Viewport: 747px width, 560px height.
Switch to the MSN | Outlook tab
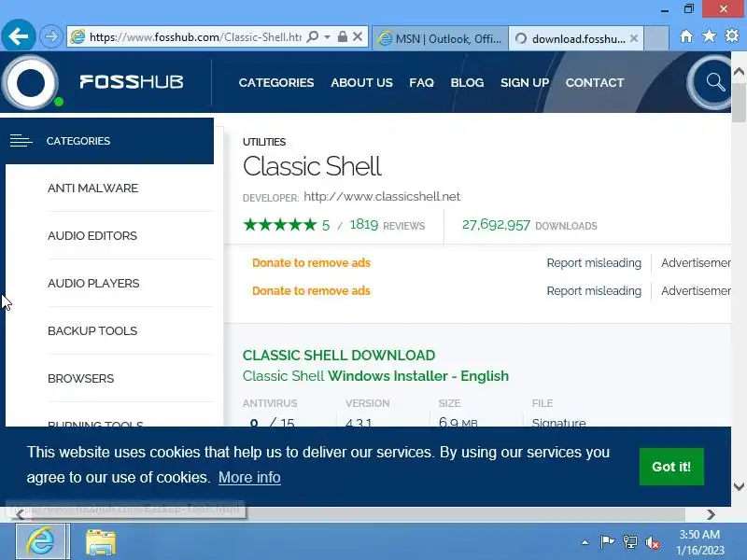[440, 38]
